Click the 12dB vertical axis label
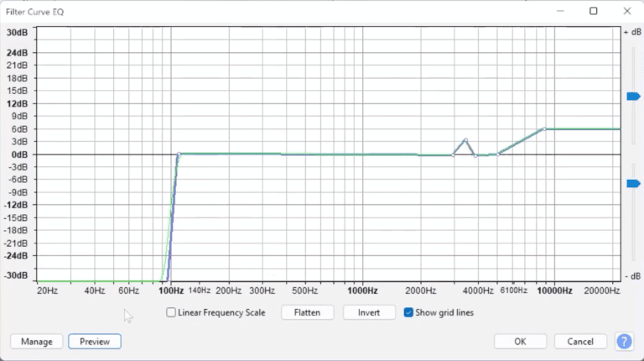Viewport: 644px width, 361px height. (x=18, y=103)
